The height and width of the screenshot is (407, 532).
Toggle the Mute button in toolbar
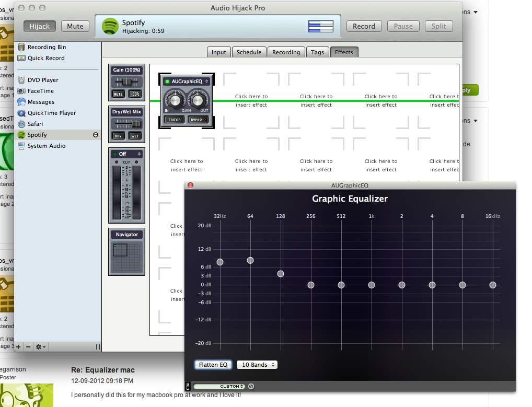tap(75, 26)
